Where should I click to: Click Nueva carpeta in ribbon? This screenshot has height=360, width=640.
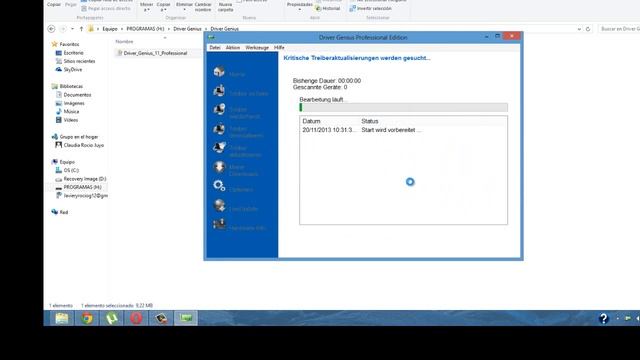(x=225, y=7)
